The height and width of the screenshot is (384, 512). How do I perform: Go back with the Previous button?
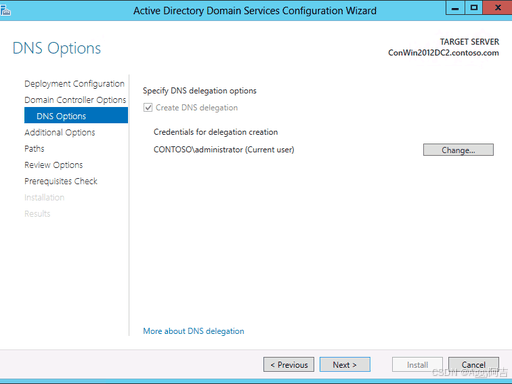coord(289,365)
